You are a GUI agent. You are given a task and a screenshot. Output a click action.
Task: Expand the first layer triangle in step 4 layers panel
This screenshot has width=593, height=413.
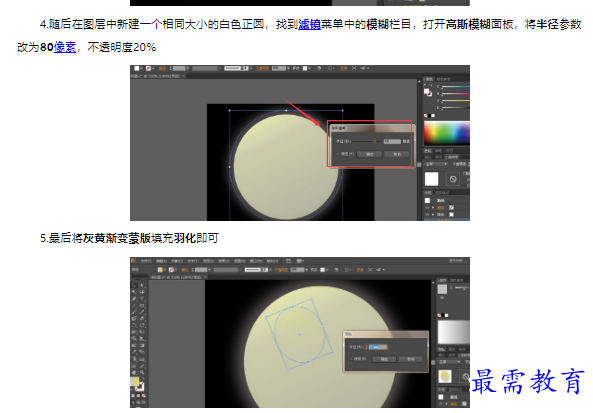pos(433,208)
